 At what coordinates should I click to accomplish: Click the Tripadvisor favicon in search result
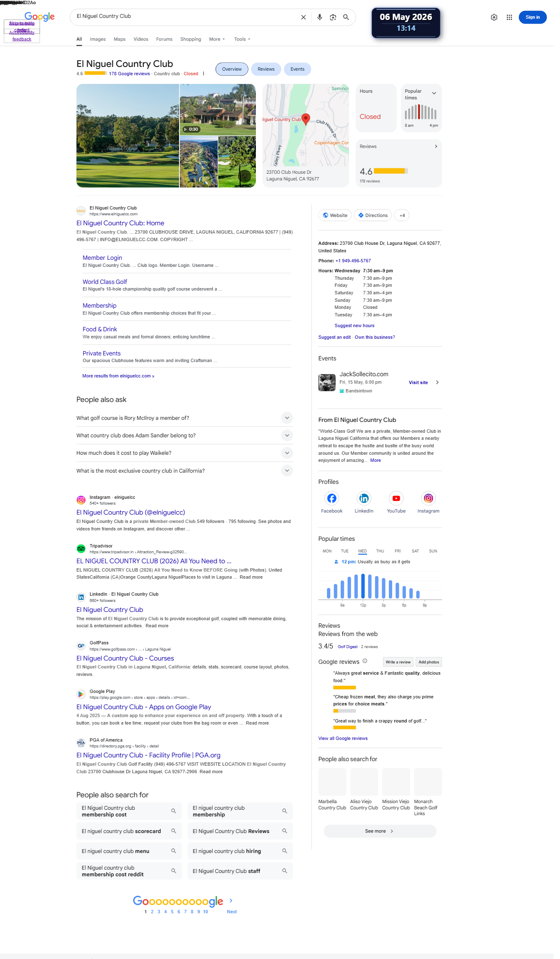click(x=81, y=549)
